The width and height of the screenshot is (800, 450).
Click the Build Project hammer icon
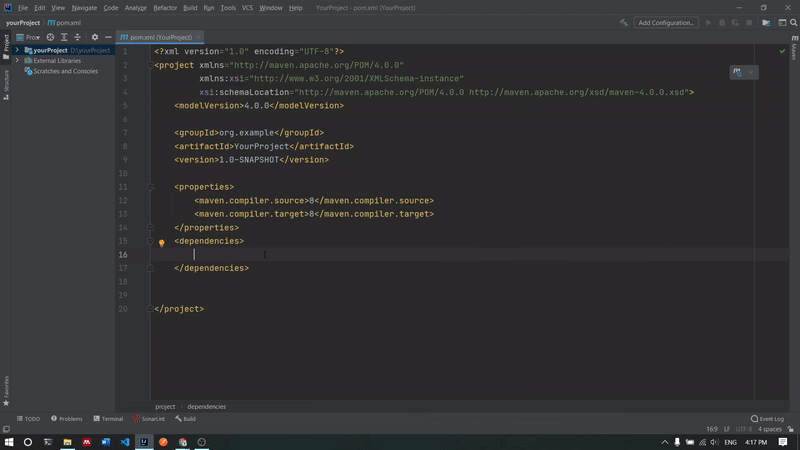coord(623,22)
